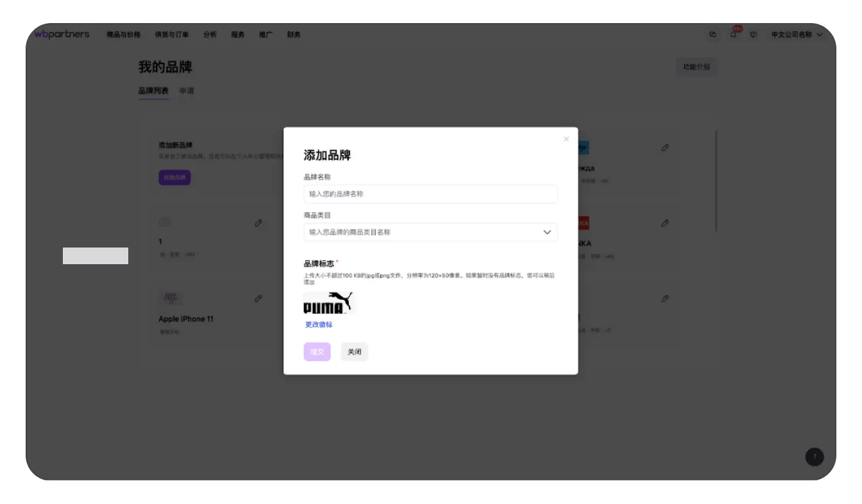Image resolution: width=862 pixels, height=504 pixels.
Task: Open the chevron on the category selector
Action: [x=547, y=232]
